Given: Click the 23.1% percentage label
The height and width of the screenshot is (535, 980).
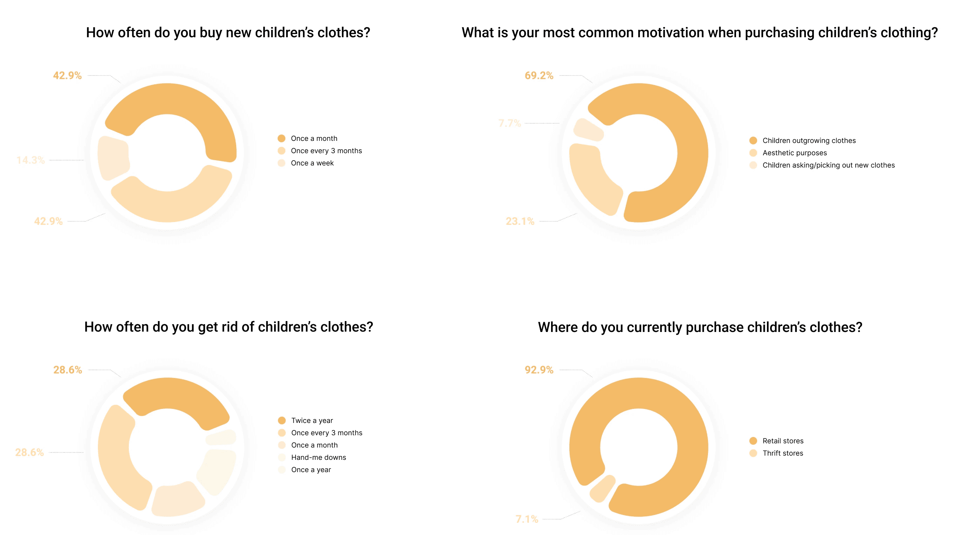Looking at the screenshot, I should tap(520, 221).
